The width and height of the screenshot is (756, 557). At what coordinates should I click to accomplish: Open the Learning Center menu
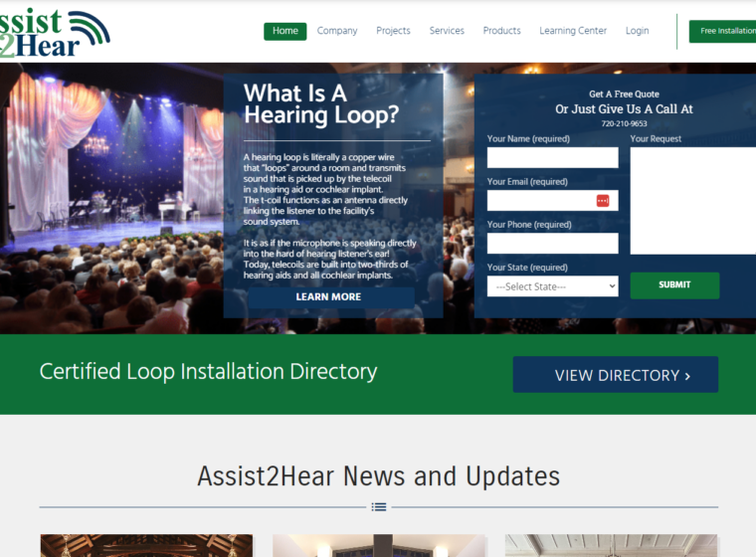573,31
